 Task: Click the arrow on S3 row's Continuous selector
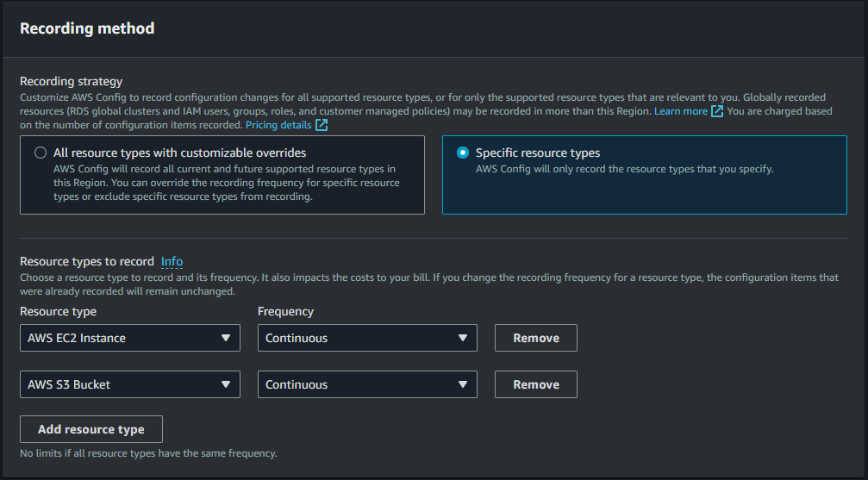click(463, 385)
